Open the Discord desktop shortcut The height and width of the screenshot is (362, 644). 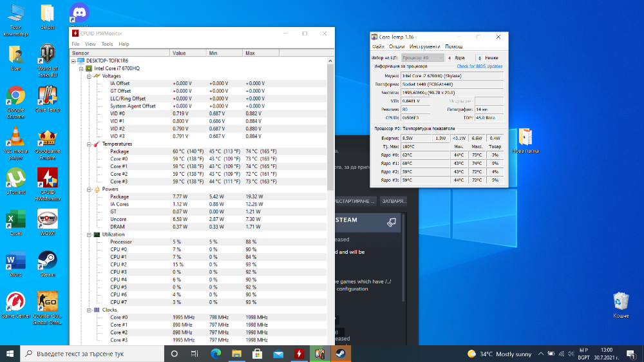(x=79, y=13)
